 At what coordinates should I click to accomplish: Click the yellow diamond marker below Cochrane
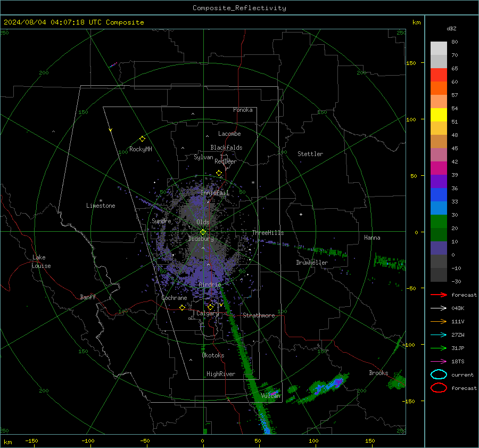tap(183, 307)
